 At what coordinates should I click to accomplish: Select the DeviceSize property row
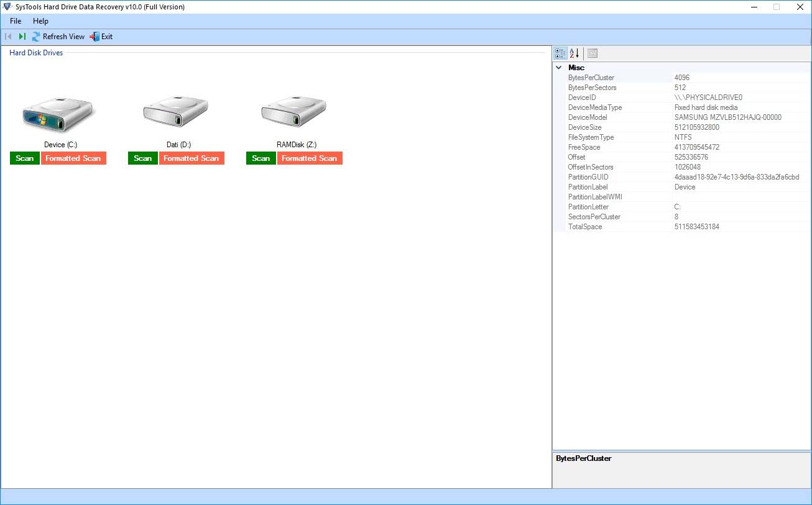(x=682, y=127)
